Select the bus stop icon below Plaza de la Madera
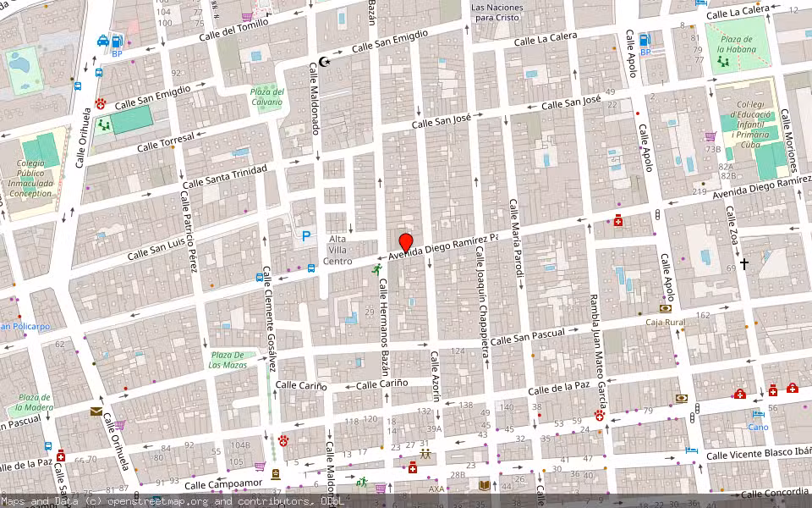 tap(48, 446)
